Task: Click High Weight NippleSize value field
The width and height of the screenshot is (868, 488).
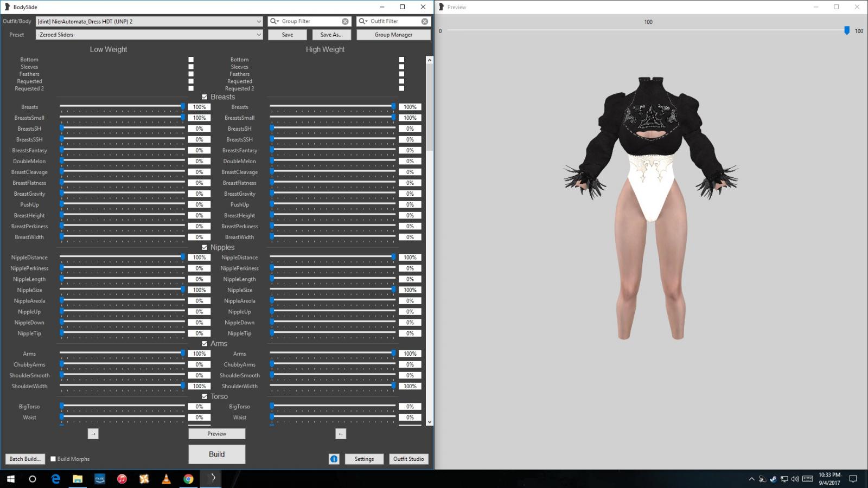Action: [410, 290]
